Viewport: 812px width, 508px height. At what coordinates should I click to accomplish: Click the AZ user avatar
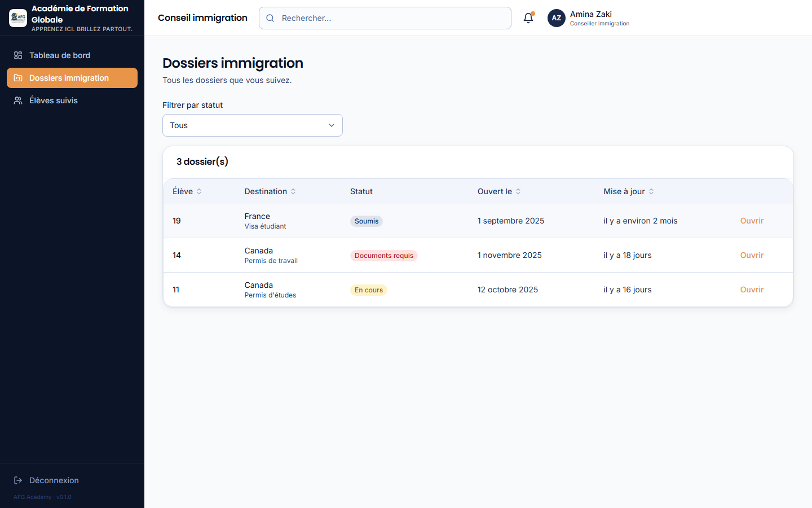(557, 18)
